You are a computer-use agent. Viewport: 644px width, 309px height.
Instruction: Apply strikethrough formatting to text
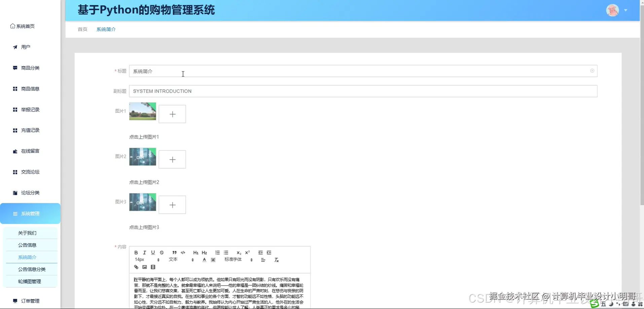point(162,252)
